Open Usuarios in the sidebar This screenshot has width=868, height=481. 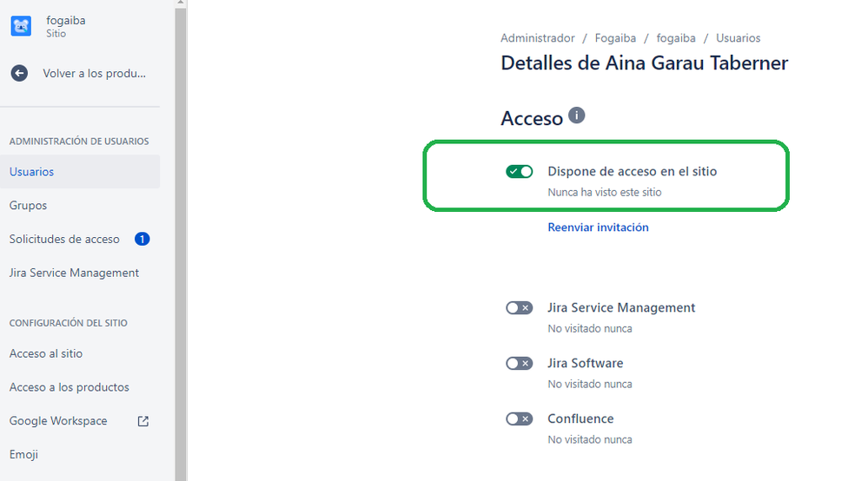(x=80, y=171)
